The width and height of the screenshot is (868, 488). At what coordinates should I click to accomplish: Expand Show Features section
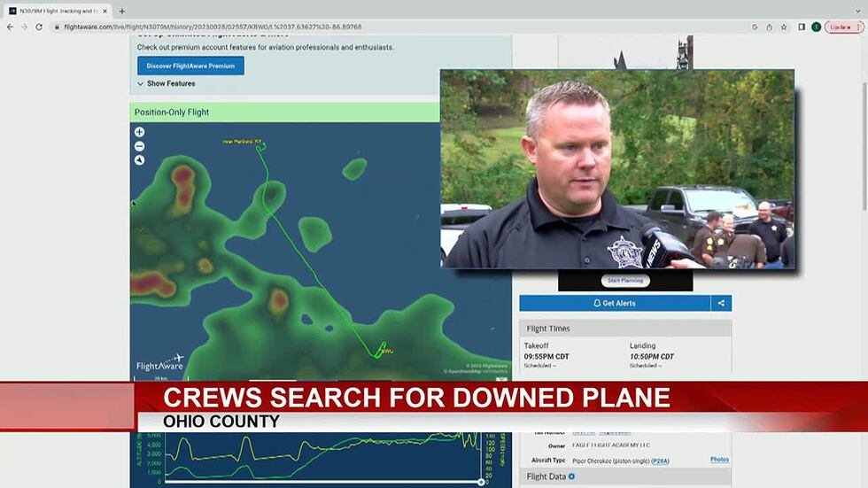click(x=167, y=83)
